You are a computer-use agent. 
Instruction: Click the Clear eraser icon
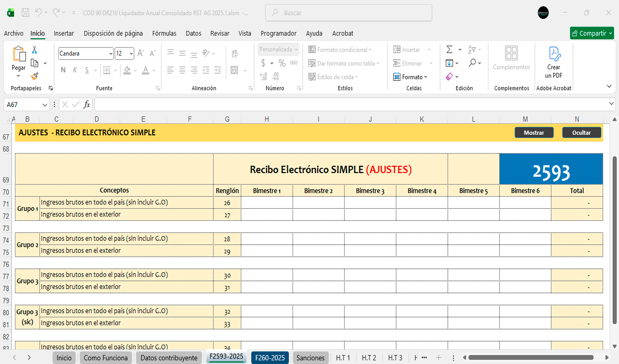[449, 76]
